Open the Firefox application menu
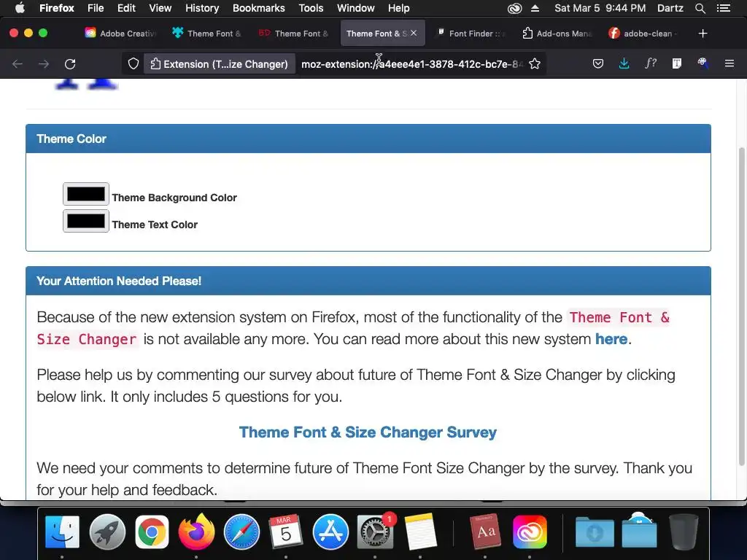747x560 pixels. pos(57,8)
